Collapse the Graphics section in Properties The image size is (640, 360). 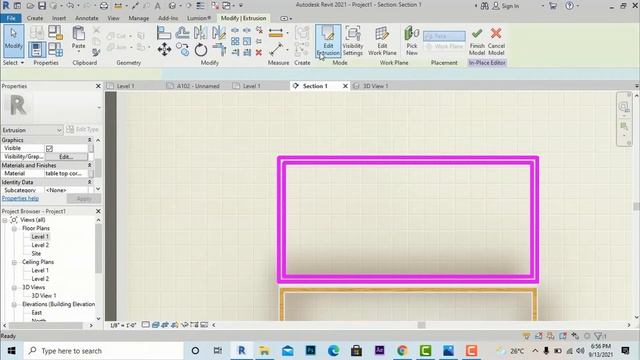point(89,140)
